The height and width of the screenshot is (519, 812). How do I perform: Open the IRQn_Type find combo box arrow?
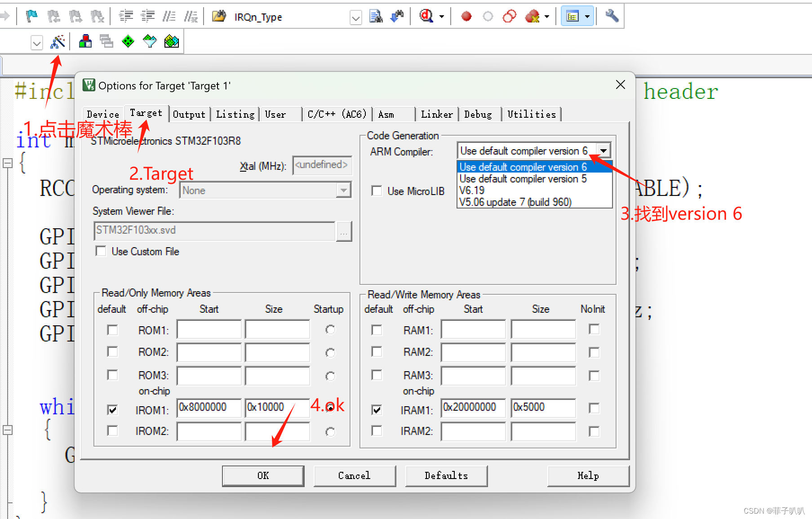(x=356, y=18)
